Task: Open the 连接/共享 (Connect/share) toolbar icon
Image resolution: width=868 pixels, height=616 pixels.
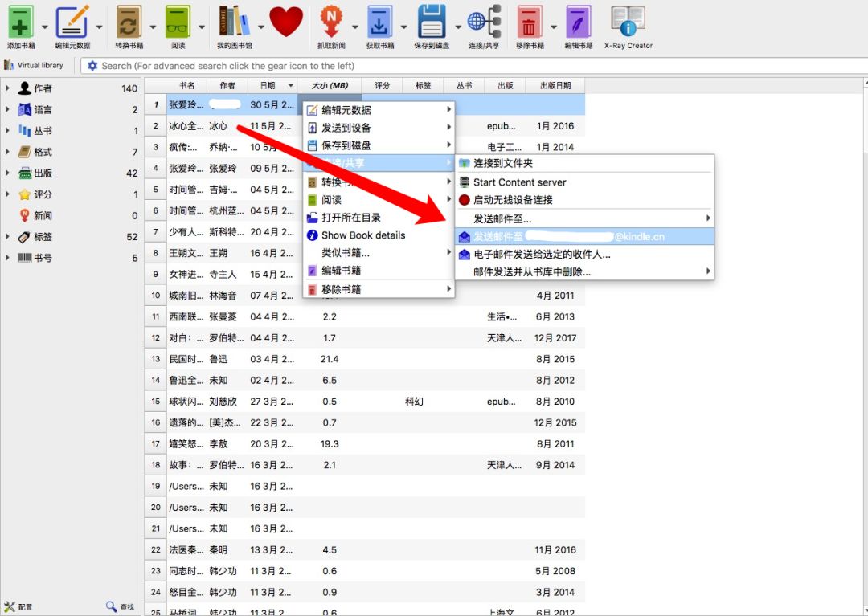Action: click(x=483, y=24)
